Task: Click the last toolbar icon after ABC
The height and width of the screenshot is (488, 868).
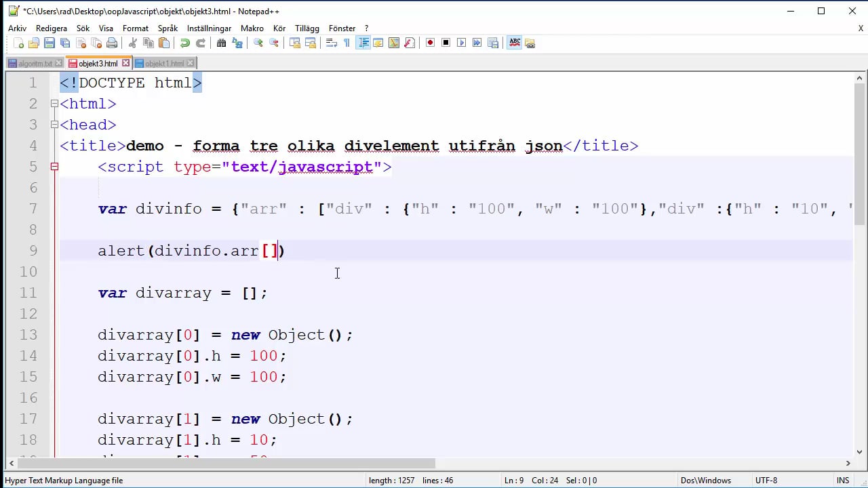Action: [x=530, y=43]
